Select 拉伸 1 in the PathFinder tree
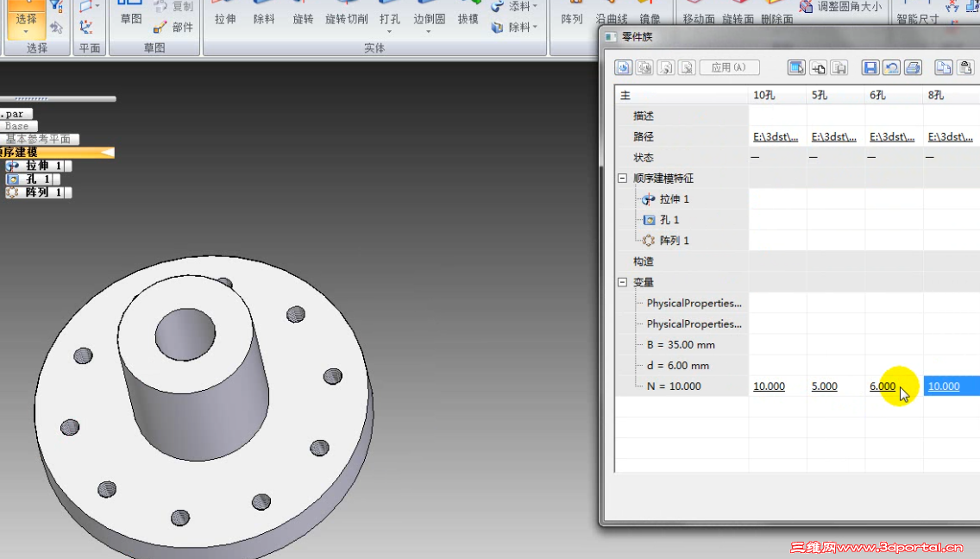This screenshot has height=559, width=980. pos(38,166)
